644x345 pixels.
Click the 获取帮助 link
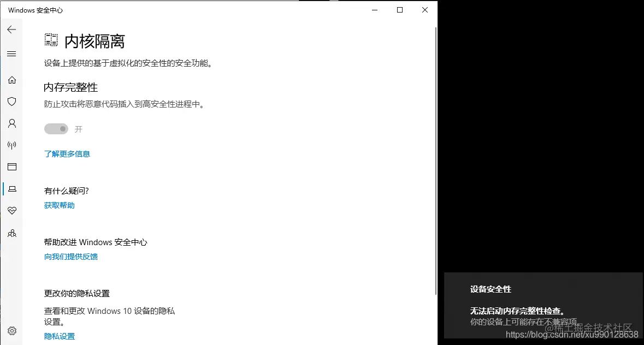pyautogui.click(x=59, y=205)
